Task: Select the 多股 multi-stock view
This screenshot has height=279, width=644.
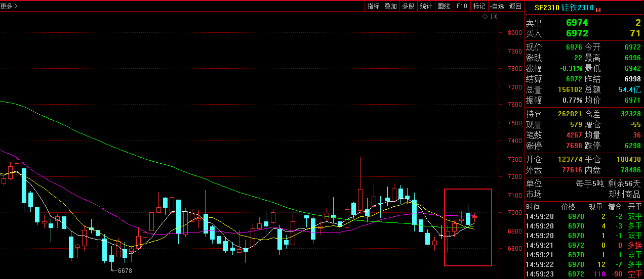Action: coord(408,6)
